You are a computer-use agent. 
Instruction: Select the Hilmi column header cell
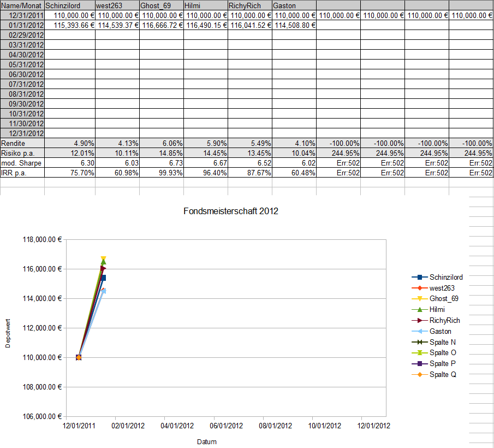(206, 5)
